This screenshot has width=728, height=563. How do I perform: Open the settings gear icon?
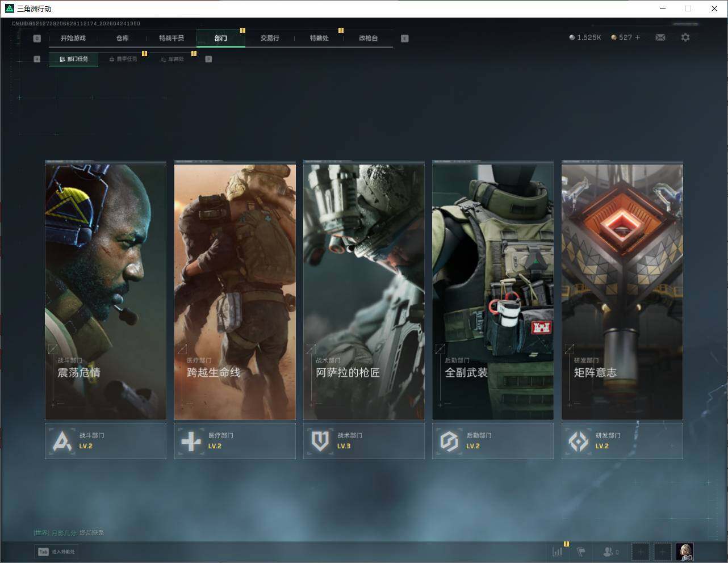685,37
